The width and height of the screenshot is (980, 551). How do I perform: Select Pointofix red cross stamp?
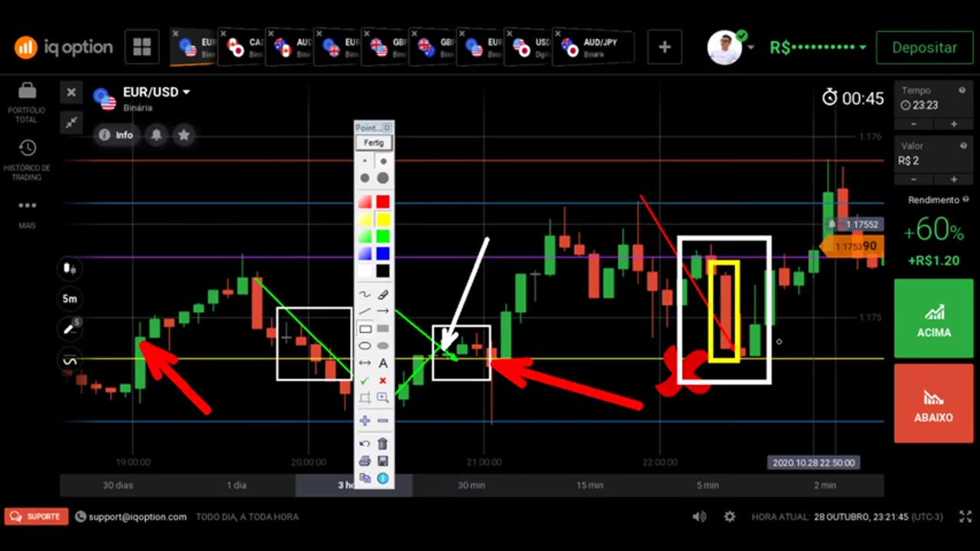383,380
